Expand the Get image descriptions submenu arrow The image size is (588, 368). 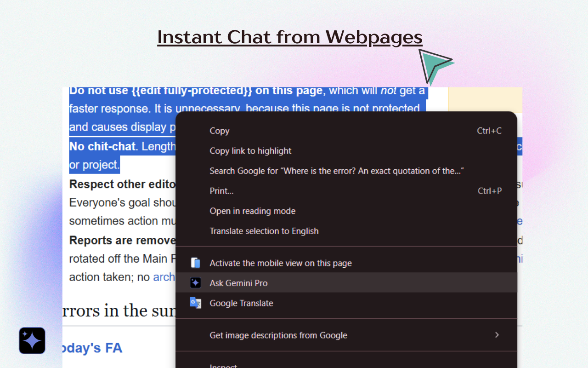(497, 335)
